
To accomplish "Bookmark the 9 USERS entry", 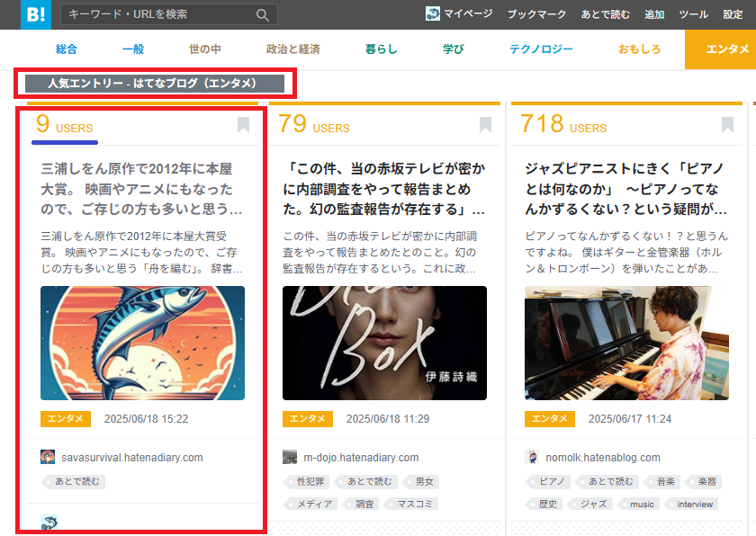I will point(244,125).
